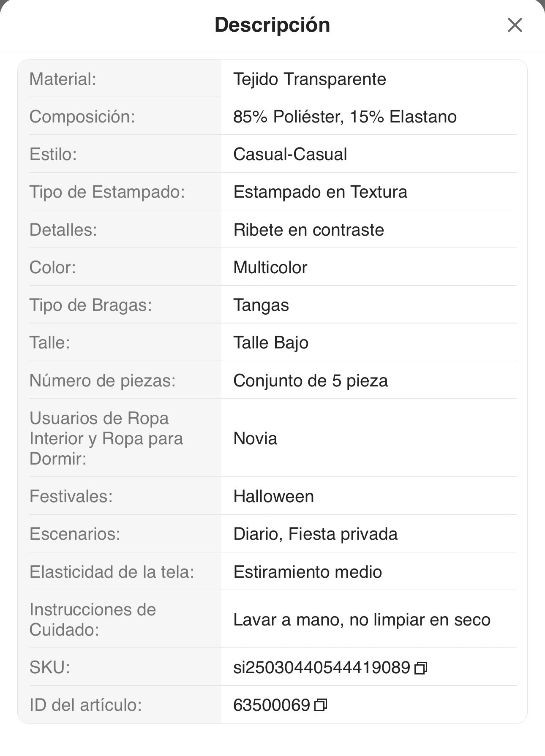Tap the Multicolor color value
This screenshot has height=756, width=545.
click(x=270, y=268)
